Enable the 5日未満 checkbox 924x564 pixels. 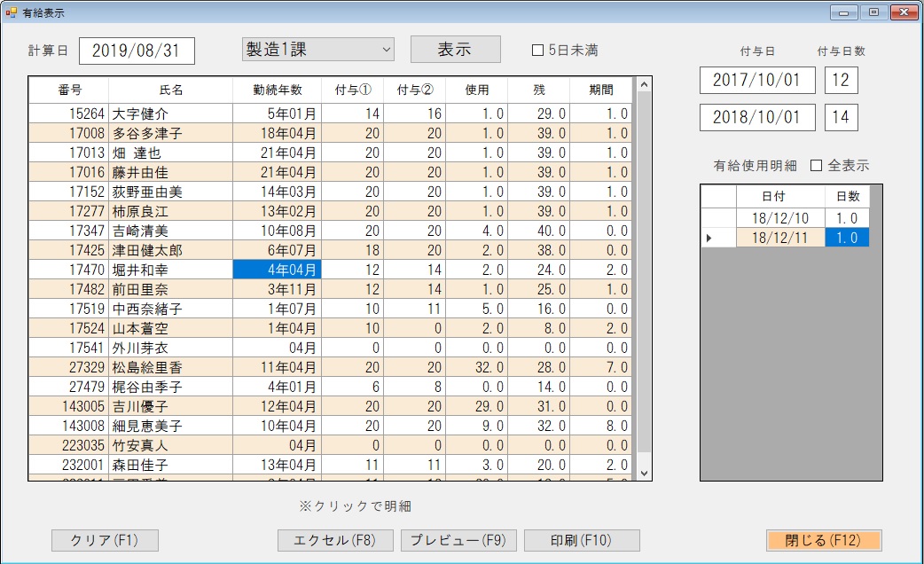537,51
